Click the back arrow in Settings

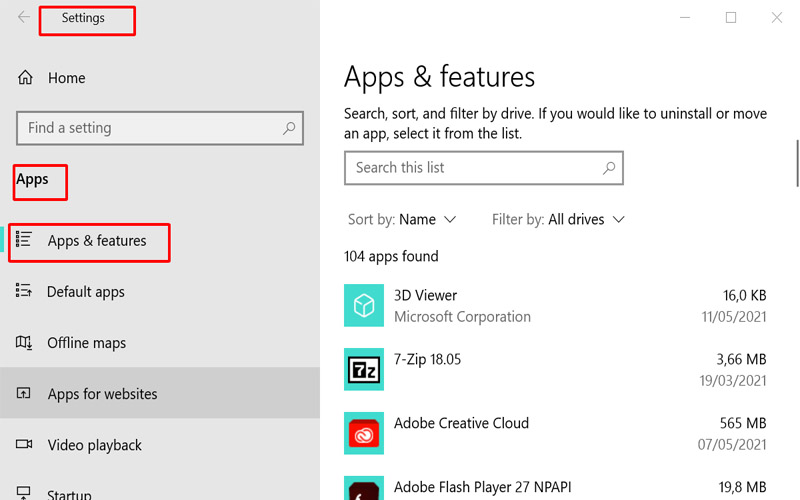[x=24, y=18]
